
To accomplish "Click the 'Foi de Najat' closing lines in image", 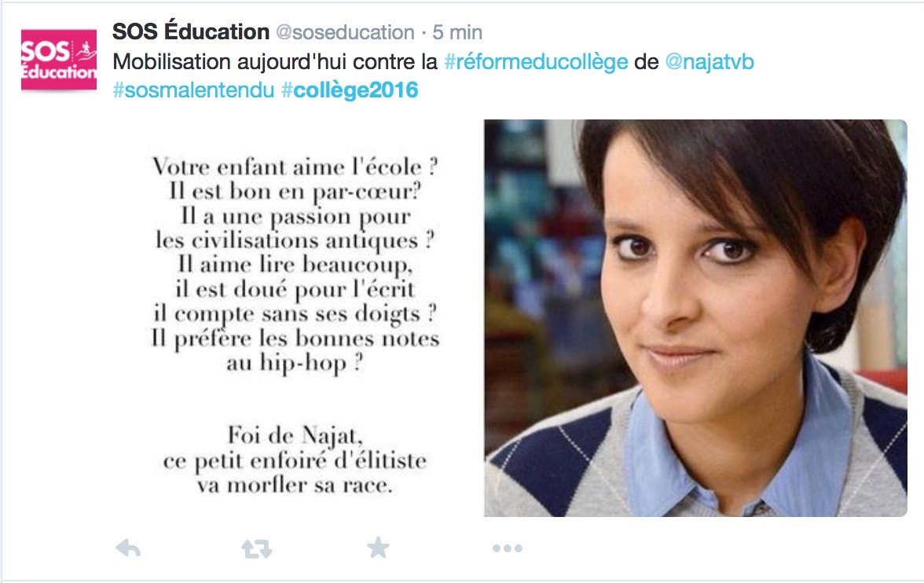I will (295, 460).
